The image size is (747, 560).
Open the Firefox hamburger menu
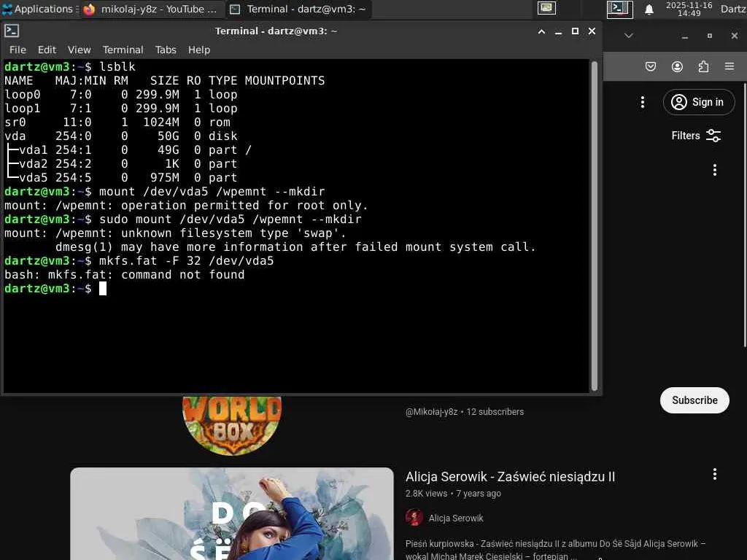pyautogui.click(x=729, y=66)
